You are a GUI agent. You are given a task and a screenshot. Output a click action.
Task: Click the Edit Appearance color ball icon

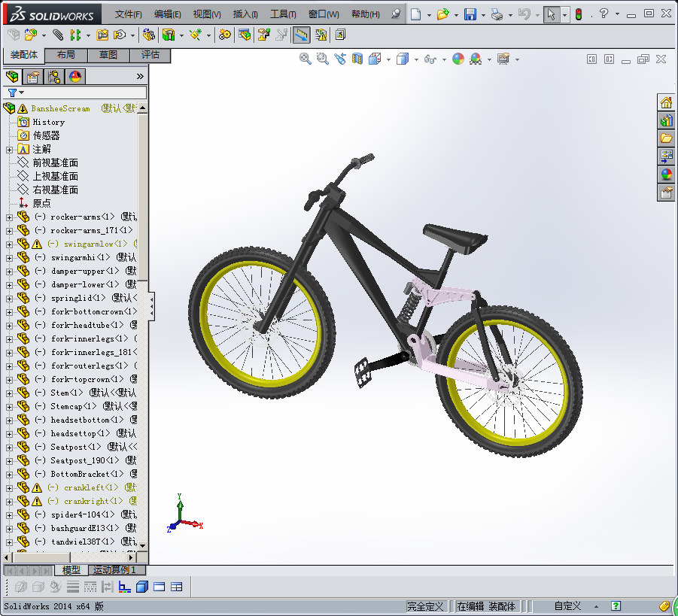click(x=458, y=59)
